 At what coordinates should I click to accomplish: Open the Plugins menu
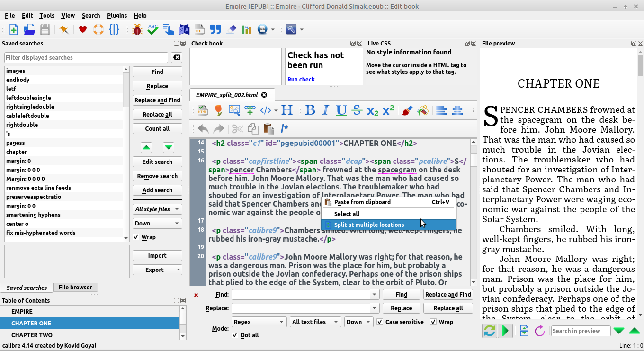[x=116, y=16]
